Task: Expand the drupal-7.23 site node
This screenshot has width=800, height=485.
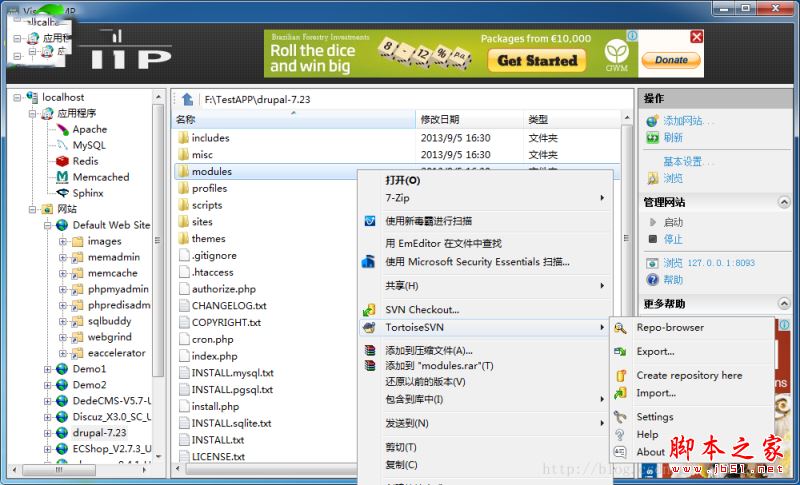Action: tap(48, 433)
